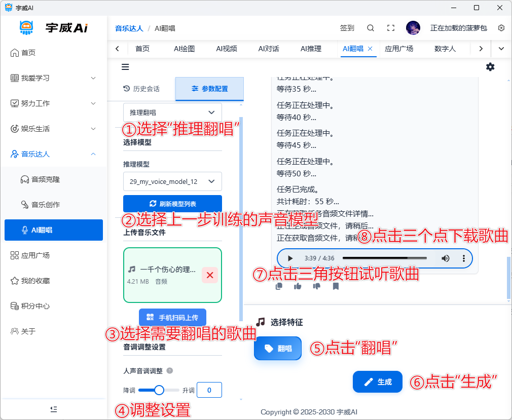Open audio player three-dot options menu

pos(463,258)
